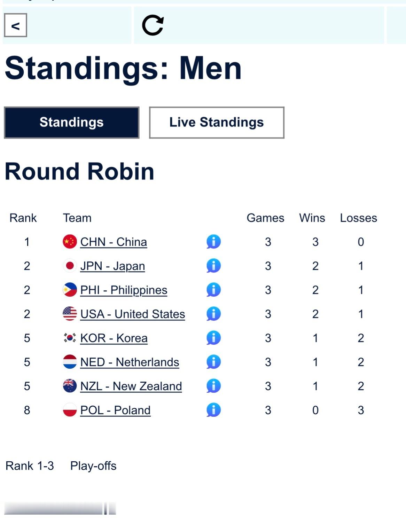Open the NZL - New Zealand link
This screenshot has width=406, height=532.
(x=131, y=386)
